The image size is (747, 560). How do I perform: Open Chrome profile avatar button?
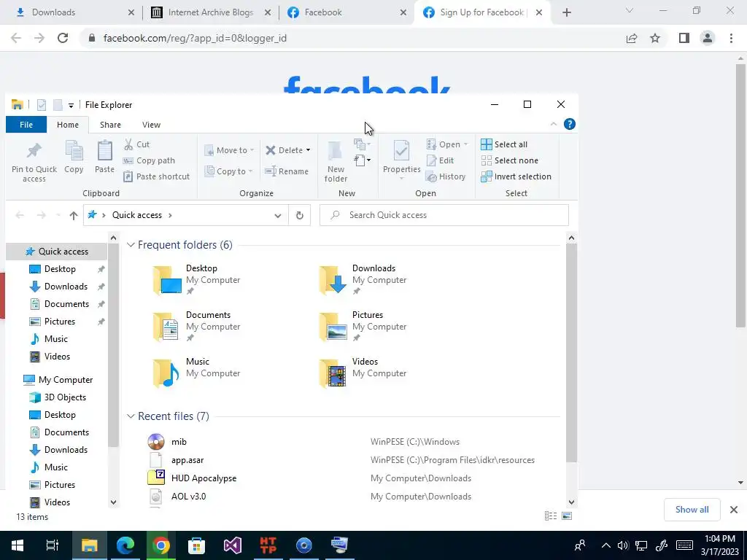pos(708,38)
